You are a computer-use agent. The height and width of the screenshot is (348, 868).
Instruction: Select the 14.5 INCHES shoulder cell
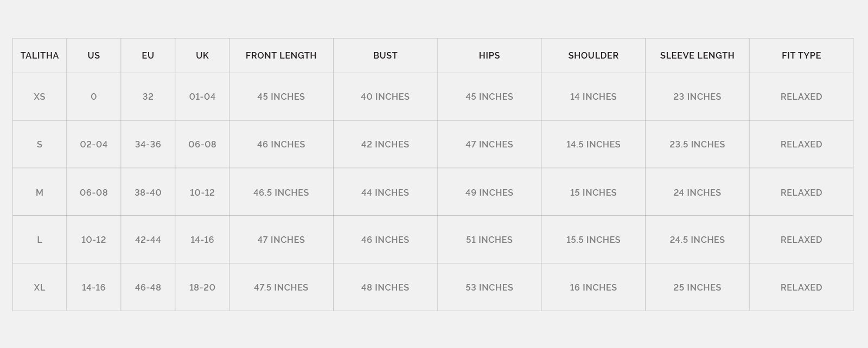click(x=593, y=144)
